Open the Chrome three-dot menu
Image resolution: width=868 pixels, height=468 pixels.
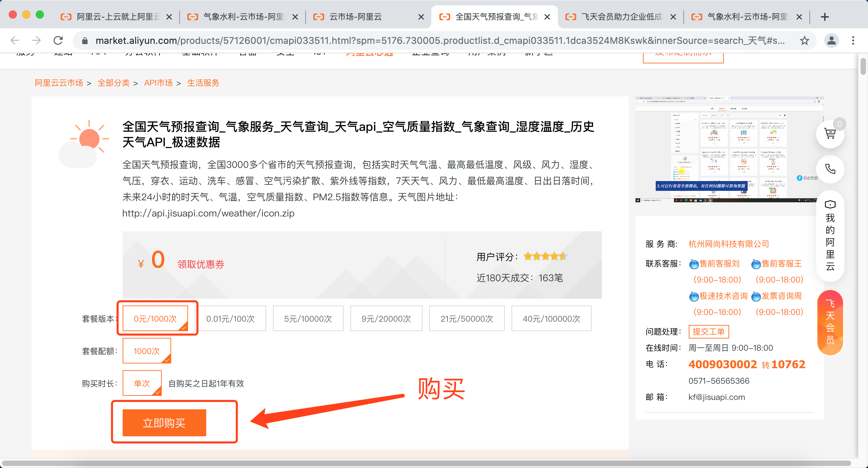(x=853, y=41)
